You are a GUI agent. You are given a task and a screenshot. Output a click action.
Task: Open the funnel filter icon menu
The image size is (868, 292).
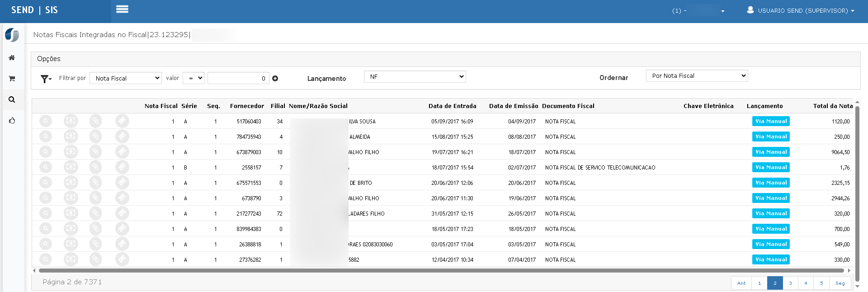(46, 79)
